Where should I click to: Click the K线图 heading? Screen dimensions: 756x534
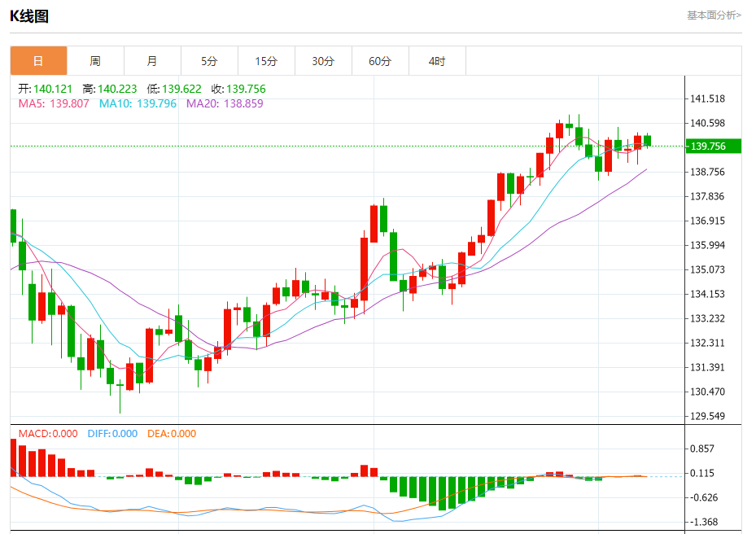pyautogui.click(x=29, y=16)
